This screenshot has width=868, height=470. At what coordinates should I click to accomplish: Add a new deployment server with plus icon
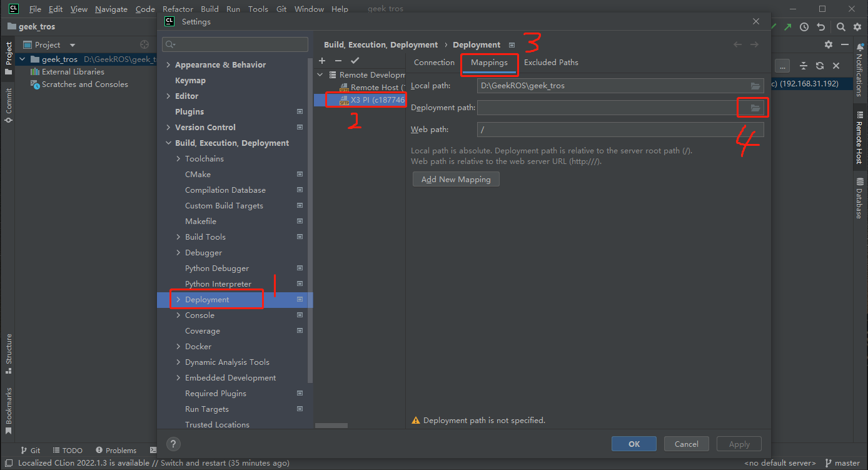pyautogui.click(x=322, y=61)
